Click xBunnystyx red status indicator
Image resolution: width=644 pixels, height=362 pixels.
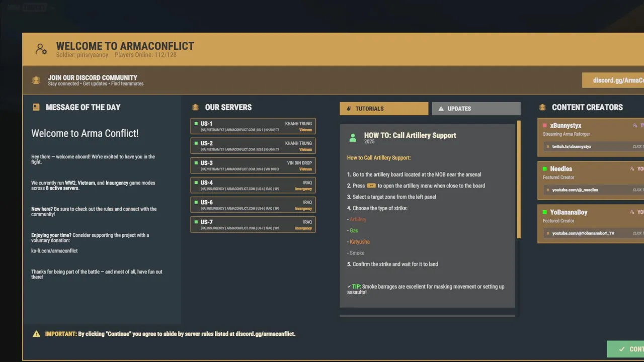tap(545, 126)
